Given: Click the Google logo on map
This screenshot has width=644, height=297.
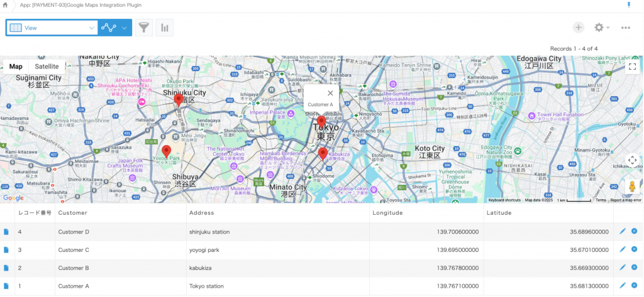Looking at the screenshot, I should pyautogui.click(x=14, y=198).
